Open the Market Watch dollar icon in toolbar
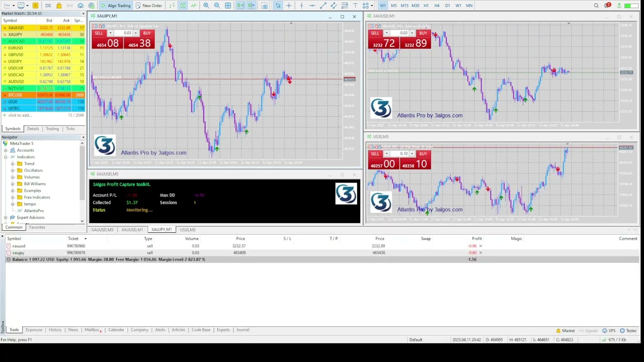644x362 pixels. click(x=35, y=6)
